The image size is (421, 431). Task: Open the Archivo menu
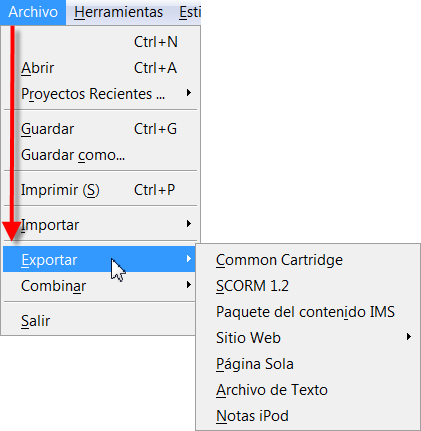(x=33, y=12)
